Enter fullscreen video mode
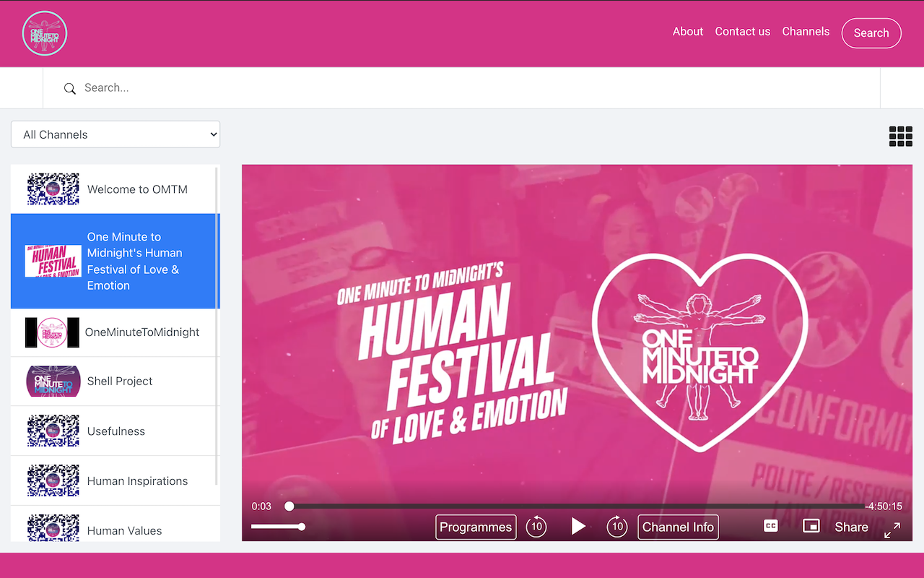 892,530
